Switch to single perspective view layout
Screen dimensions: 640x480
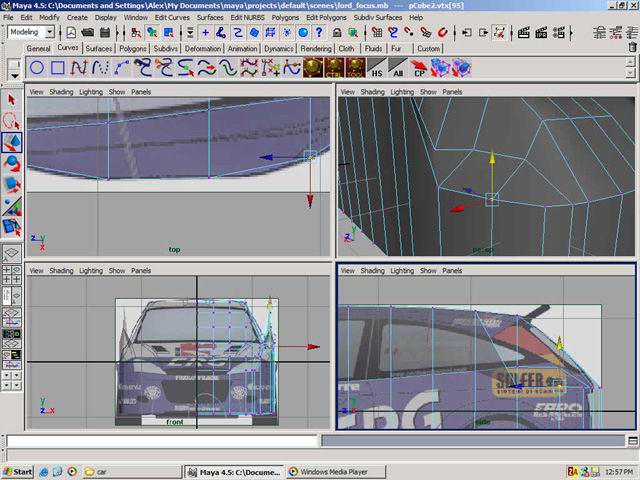12,254
